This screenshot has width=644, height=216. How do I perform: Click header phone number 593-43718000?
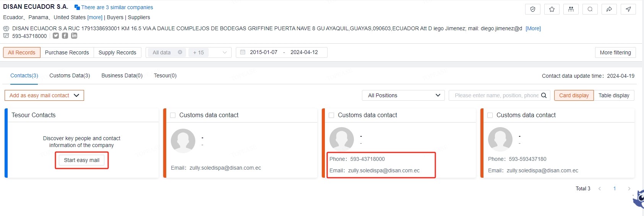(x=29, y=36)
